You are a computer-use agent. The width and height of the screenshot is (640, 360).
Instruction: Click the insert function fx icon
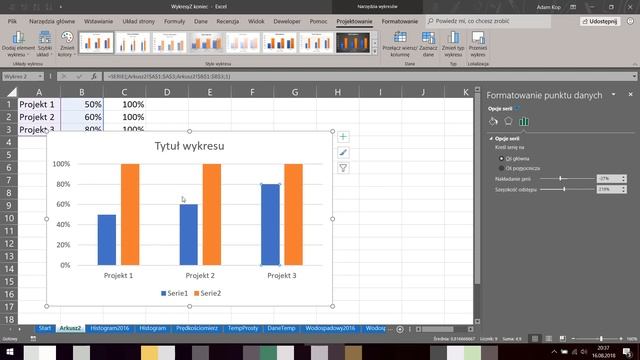94,76
